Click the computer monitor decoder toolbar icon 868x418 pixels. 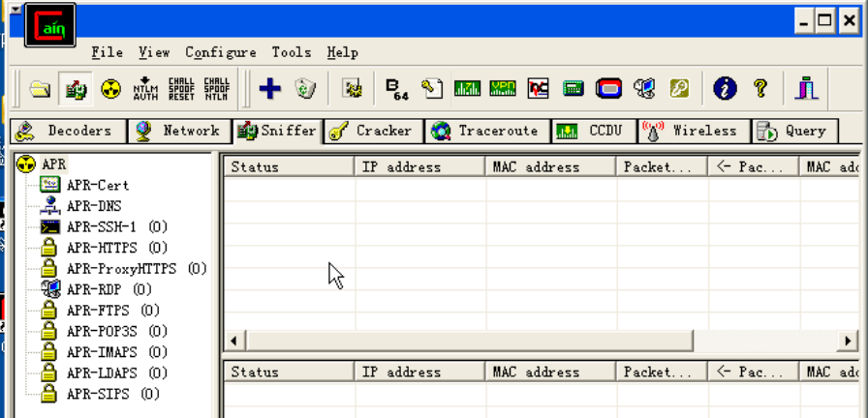point(644,88)
